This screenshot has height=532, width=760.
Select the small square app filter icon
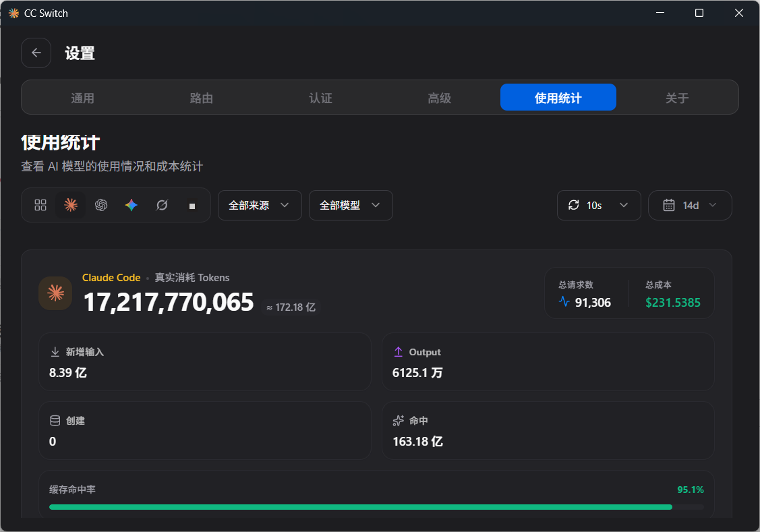(x=192, y=206)
